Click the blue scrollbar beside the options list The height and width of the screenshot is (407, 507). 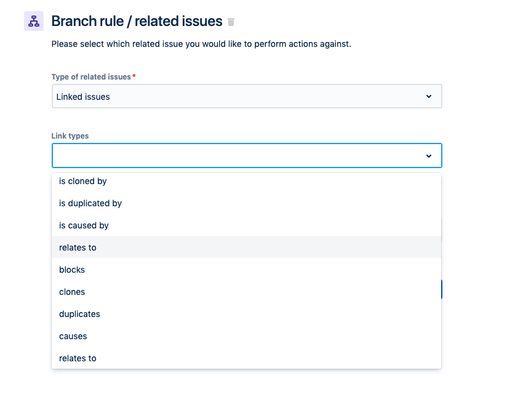[x=442, y=289]
